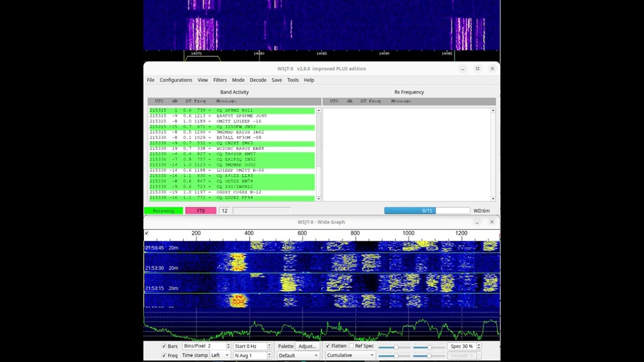The image size is (644, 362).
Task: Click the N Avg 1 spinner arrows
Action: tap(269, 355)
